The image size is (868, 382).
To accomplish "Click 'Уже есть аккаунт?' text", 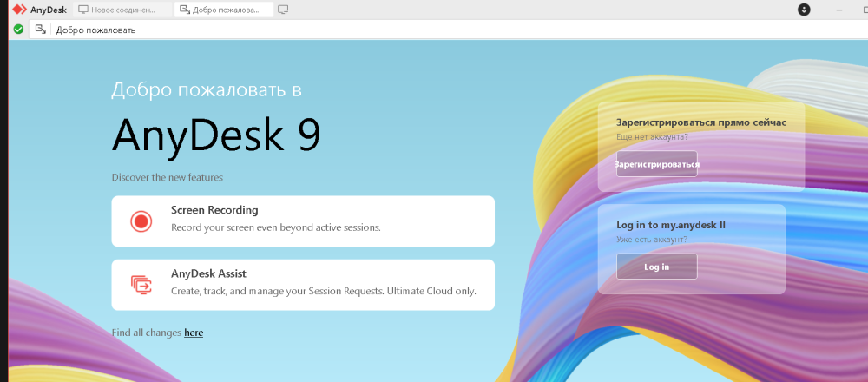I will coord(652,240).
